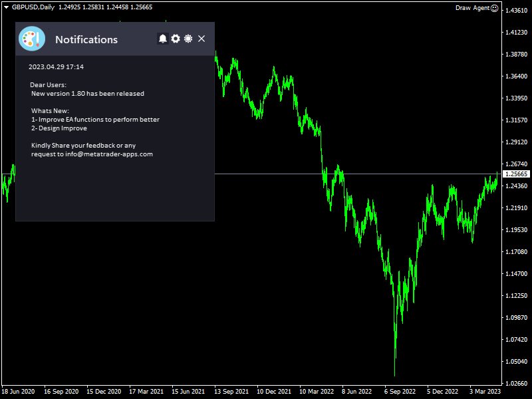The height and width of the screenshot is (399, 532).
Task: Open settings with the solid gear icon
Action: [x=176, y=39]
